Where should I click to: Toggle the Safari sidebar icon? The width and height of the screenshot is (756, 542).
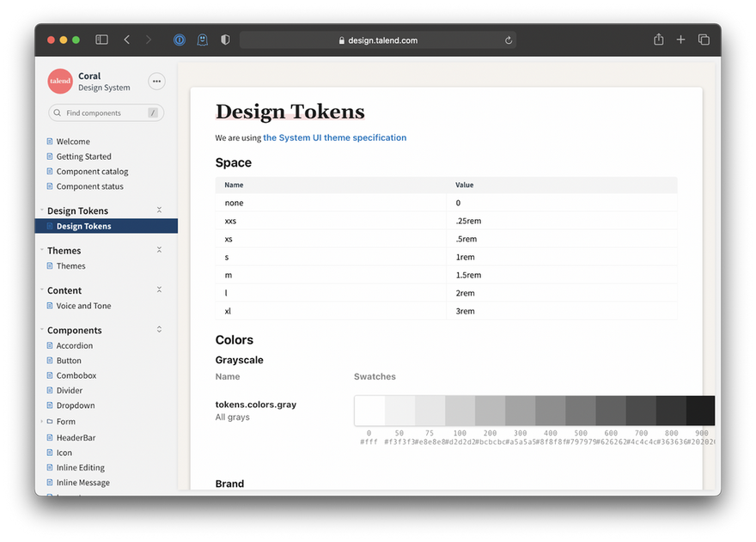tap(101, 40)
